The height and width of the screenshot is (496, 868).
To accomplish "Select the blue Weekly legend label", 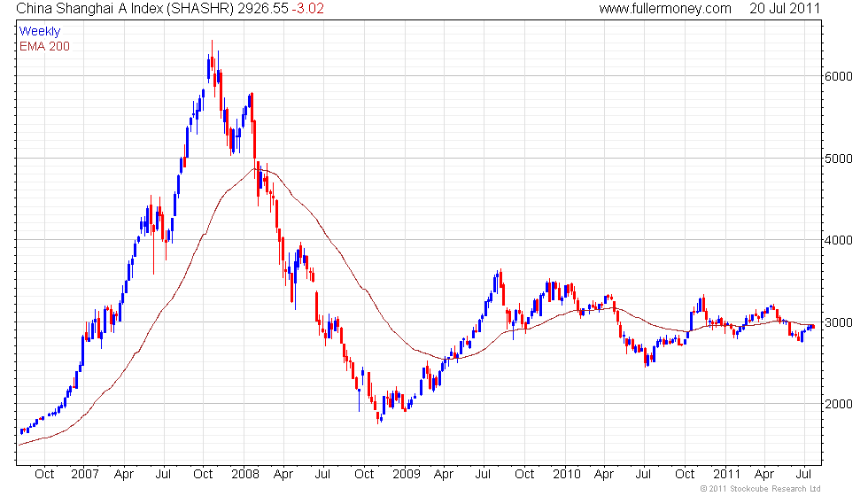I will [40, 32].
